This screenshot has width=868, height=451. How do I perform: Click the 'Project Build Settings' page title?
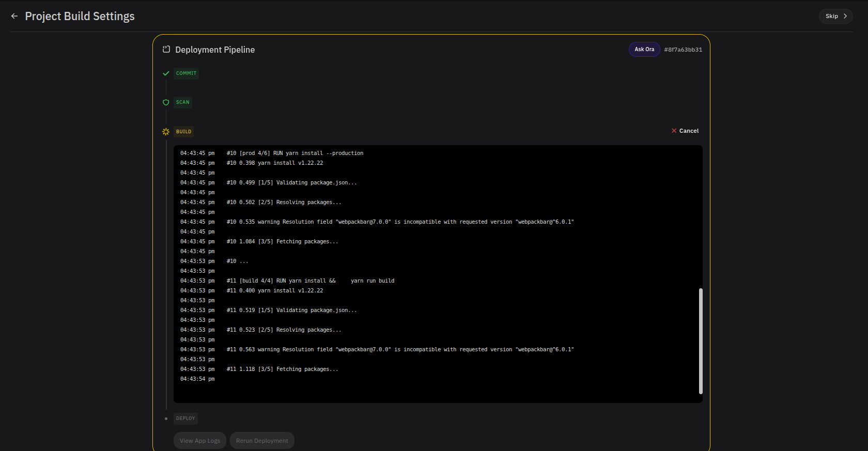coord(80,16)
